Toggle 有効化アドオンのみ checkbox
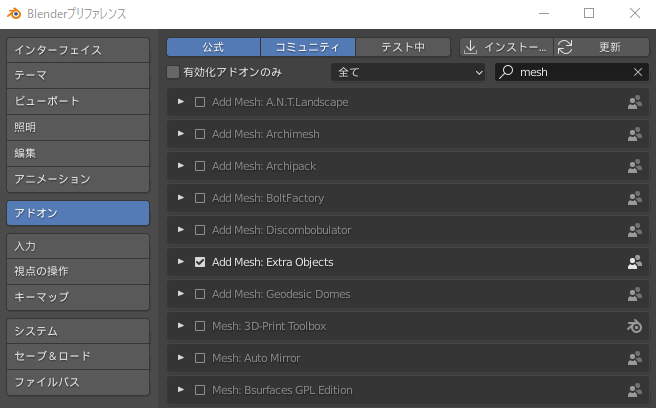Screen dimensions: 656x408 point(173,72)
